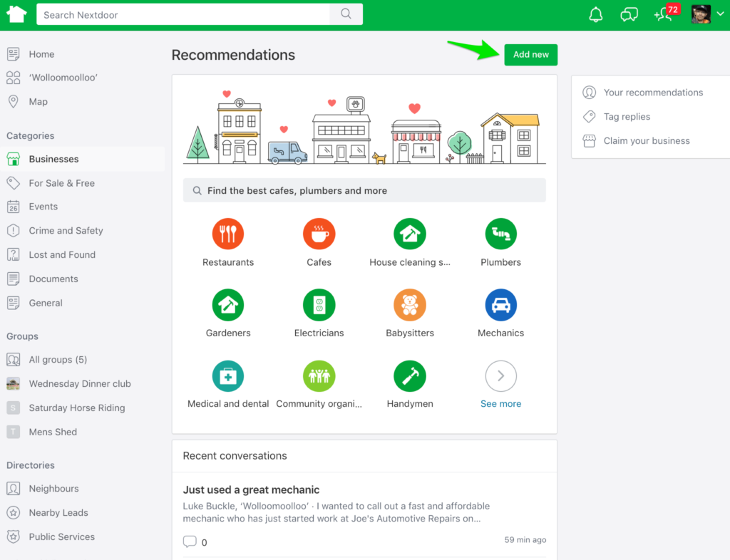730x560 pixels.
Task: Click the Events calendar icon
Action: click(x=14, y=207)
